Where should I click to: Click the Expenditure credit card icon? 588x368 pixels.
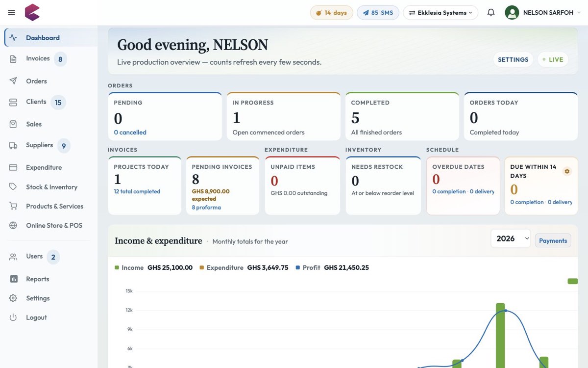(x=13, y=167)
